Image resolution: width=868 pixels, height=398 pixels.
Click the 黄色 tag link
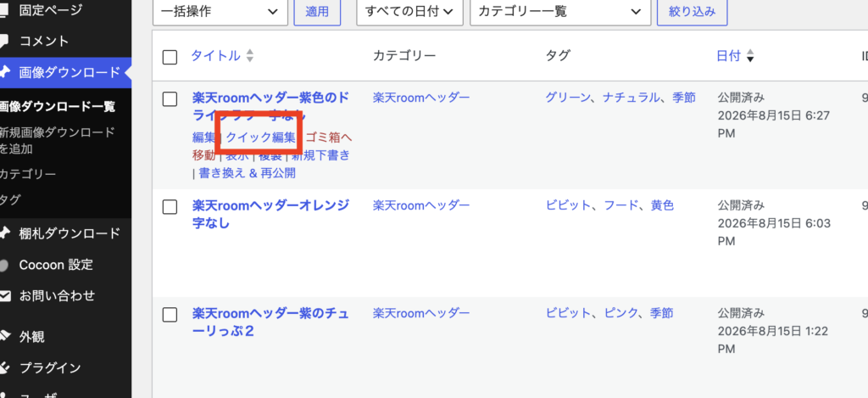[661, 205]
